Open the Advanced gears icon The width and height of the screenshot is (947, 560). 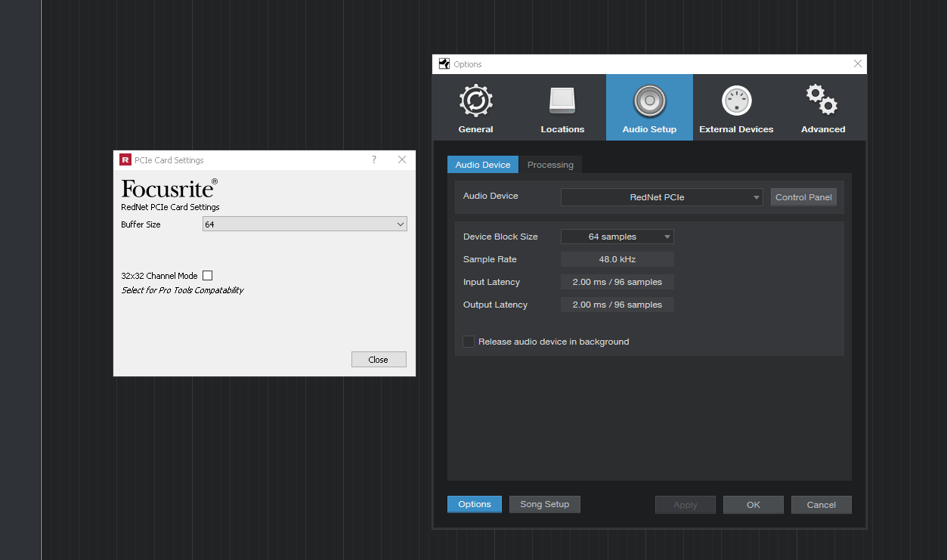click(x=822, y=100)
